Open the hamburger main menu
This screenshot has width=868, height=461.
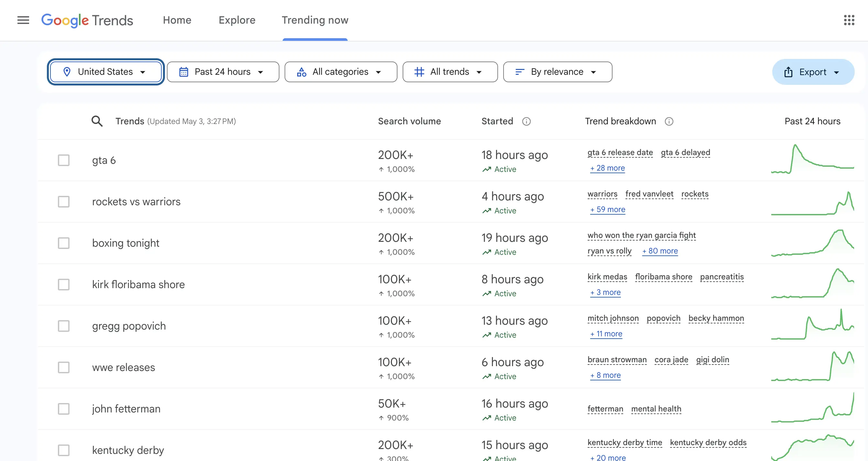click(x=23, y=20)
